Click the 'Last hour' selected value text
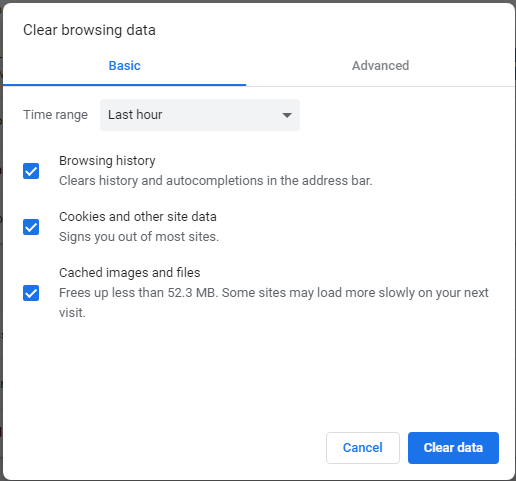This screenshot has width=516, height=481. (x=135, y=115)
